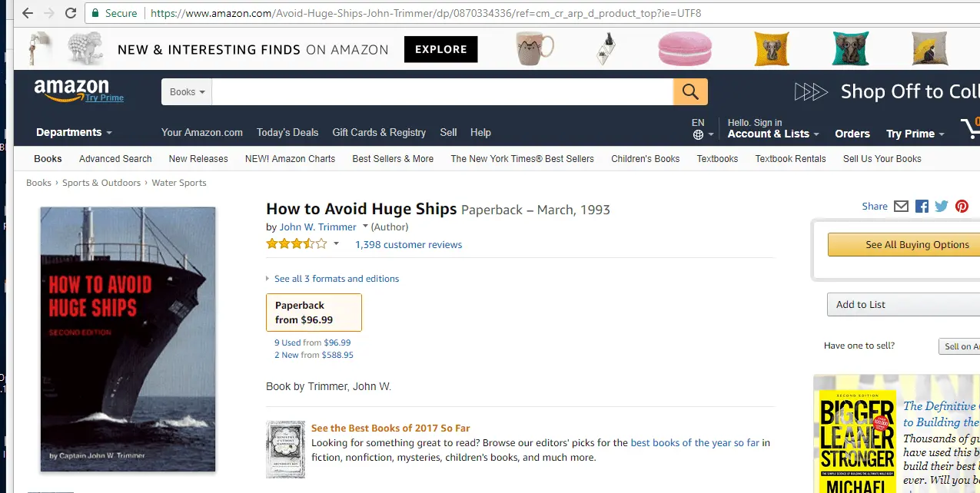Select the Paperback format box
Viewport: 980px width, 493px height.
tap(314, 313)
